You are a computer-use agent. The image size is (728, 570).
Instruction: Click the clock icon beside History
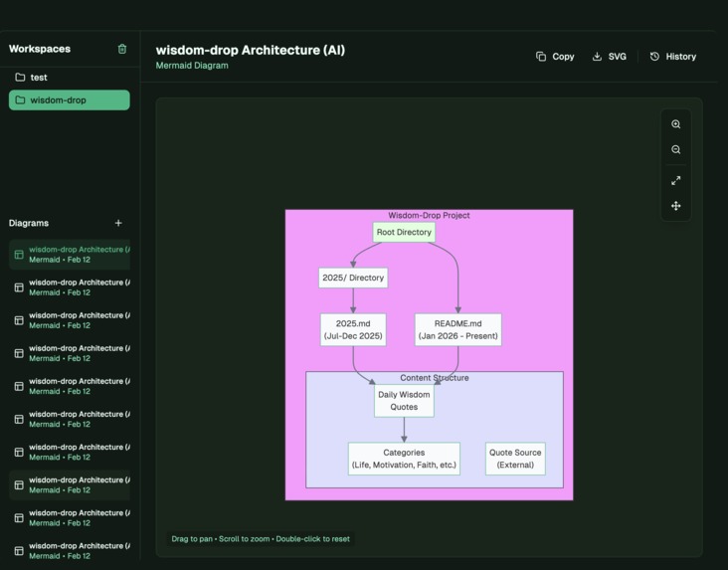pyautogui.click(x=654, y=57)
